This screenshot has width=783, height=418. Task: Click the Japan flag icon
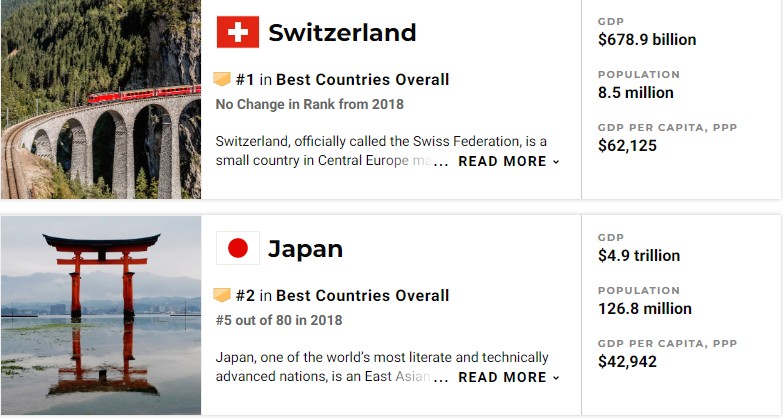point(238,248)
